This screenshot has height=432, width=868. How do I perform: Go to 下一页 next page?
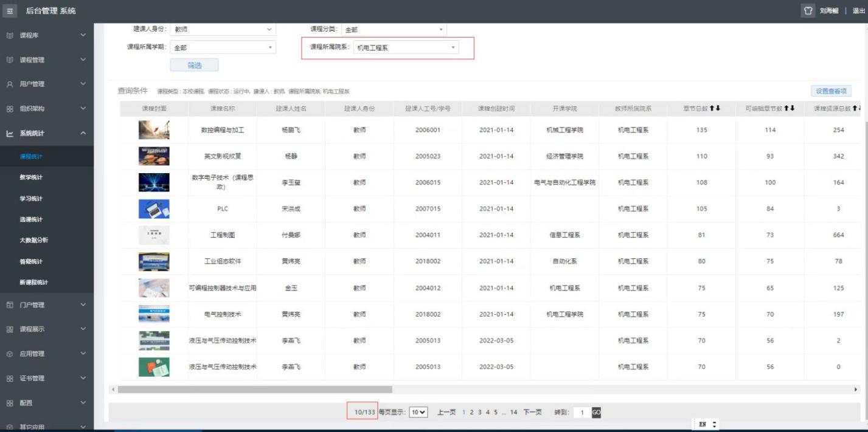532,413
